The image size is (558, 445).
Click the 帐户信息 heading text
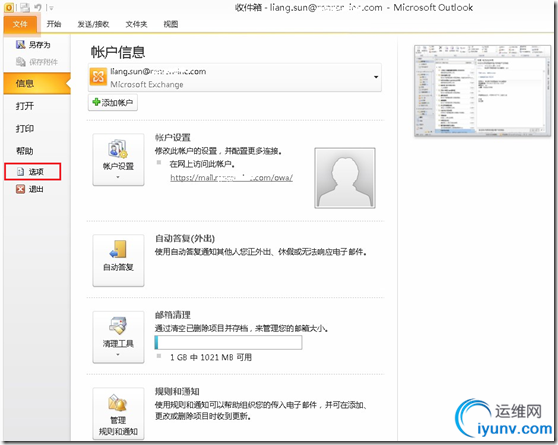coord(118,52)
